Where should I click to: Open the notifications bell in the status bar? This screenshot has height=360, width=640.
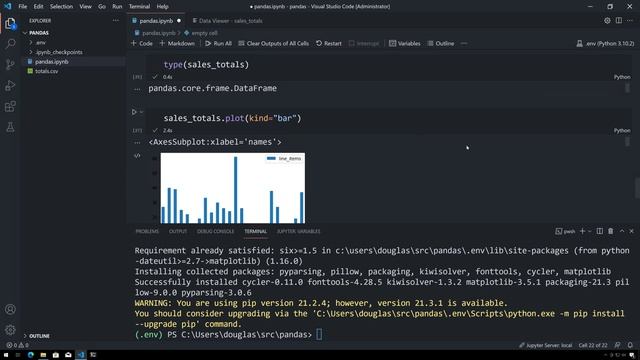click(x=630, y=345)
